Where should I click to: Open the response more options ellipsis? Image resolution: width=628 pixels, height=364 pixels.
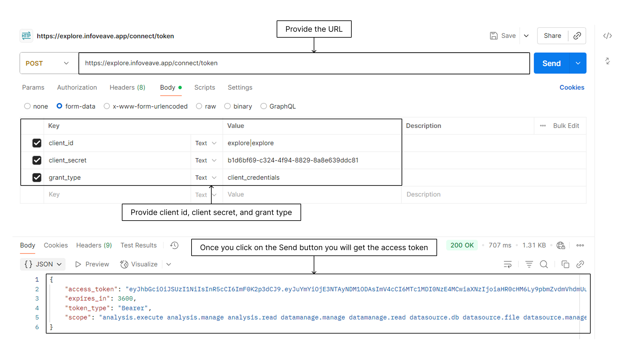580,245
